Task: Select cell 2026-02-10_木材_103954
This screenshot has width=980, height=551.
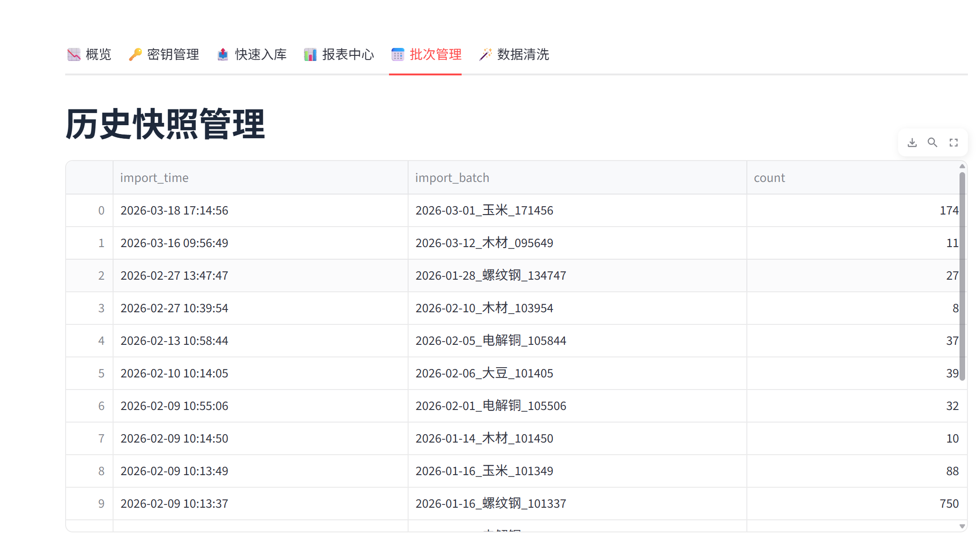Action: click(577, 308)
